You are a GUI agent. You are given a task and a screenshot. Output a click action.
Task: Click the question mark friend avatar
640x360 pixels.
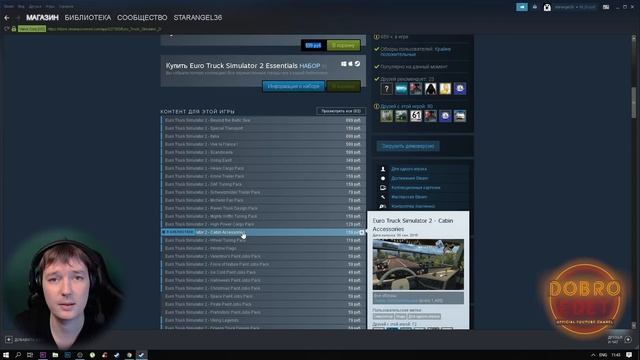[x=387, y=89]
